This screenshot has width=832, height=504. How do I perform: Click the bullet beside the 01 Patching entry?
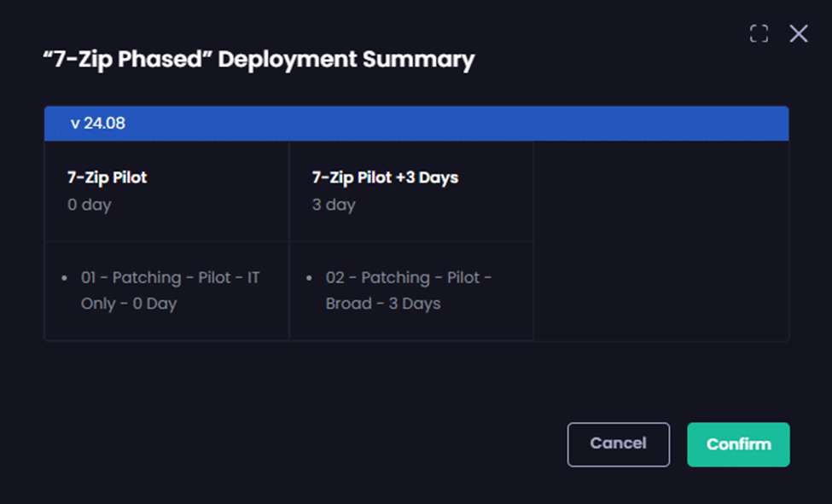pos(66,279)
